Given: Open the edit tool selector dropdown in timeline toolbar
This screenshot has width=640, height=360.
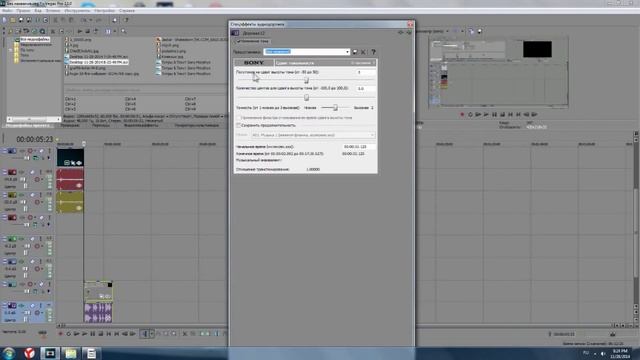Looking at the screenshot, I should pyautogui.click(x=151, y=334).
